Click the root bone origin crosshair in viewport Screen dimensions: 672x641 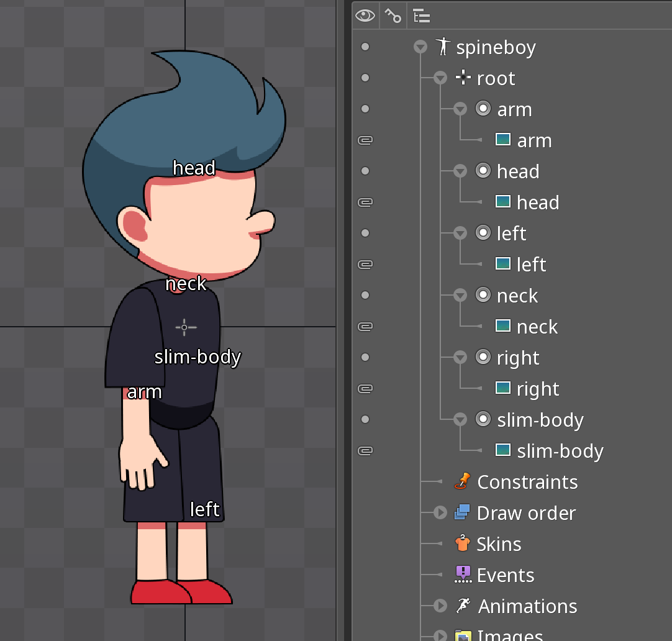tap(184, 327)
